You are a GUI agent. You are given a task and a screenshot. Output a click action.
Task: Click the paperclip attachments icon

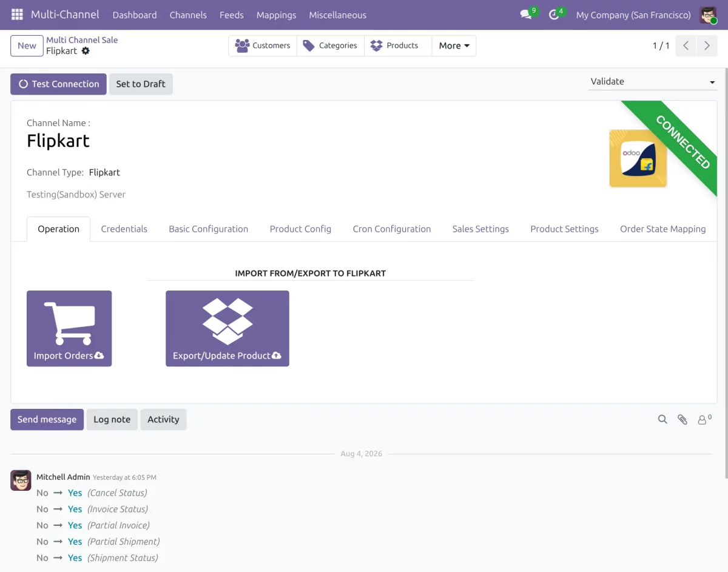tap(682, 419)
